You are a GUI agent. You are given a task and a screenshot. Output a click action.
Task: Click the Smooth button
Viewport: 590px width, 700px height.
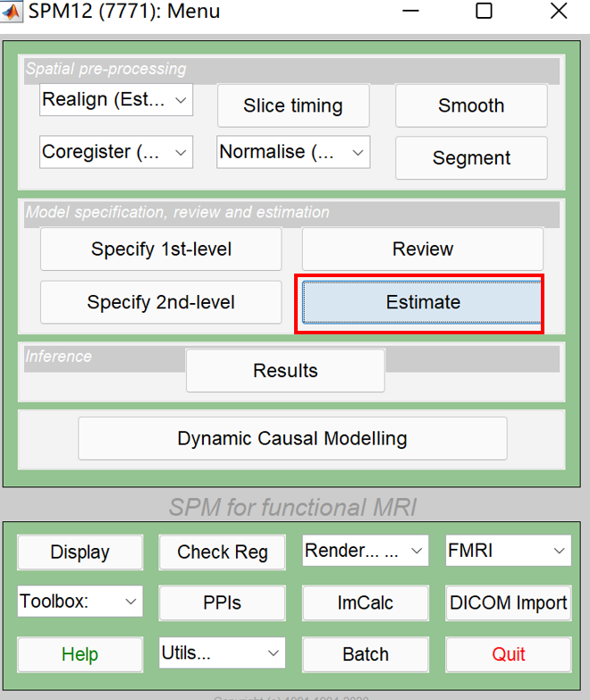(471, 105)
